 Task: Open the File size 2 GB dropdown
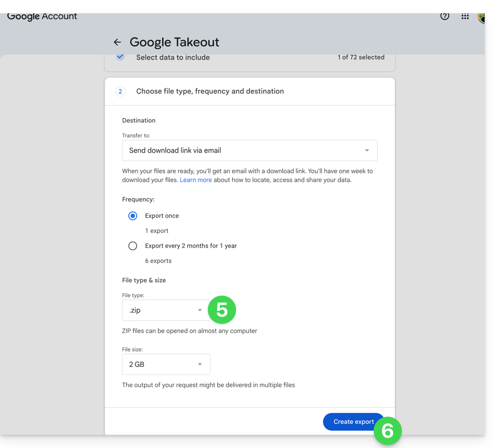pos(166,364)
